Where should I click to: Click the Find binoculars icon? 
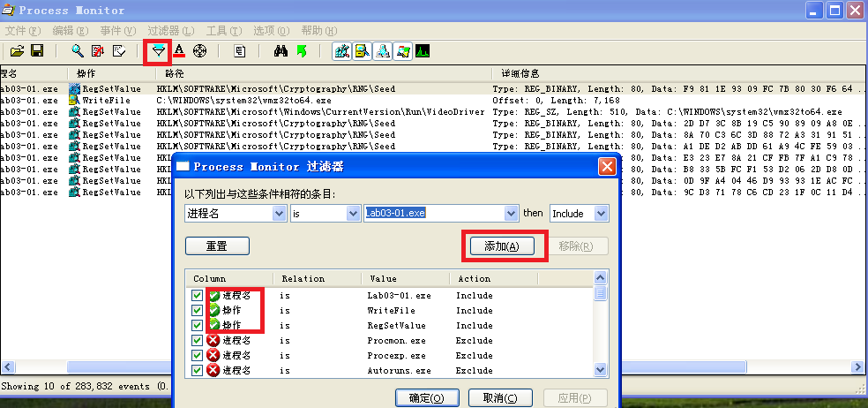pos(281,51)
